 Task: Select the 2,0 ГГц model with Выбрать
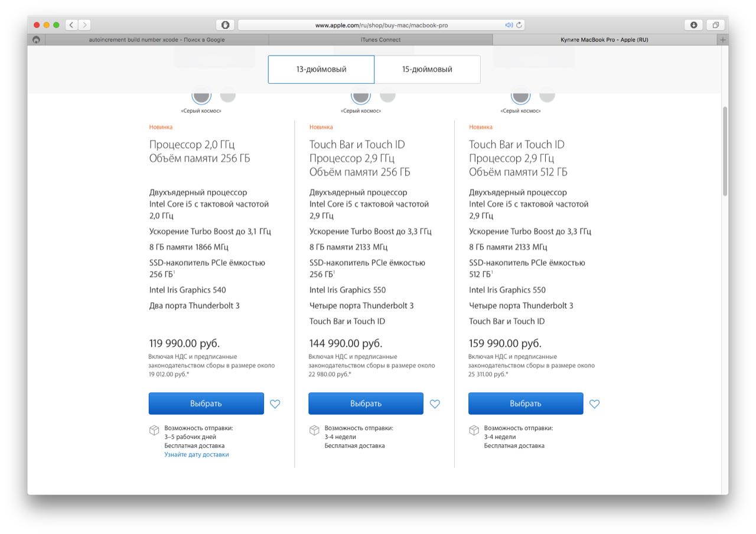tap(206, 403)
